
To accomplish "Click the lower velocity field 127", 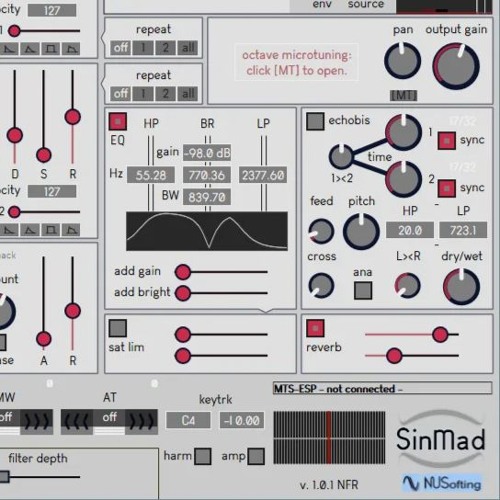I will pos(52,192).
